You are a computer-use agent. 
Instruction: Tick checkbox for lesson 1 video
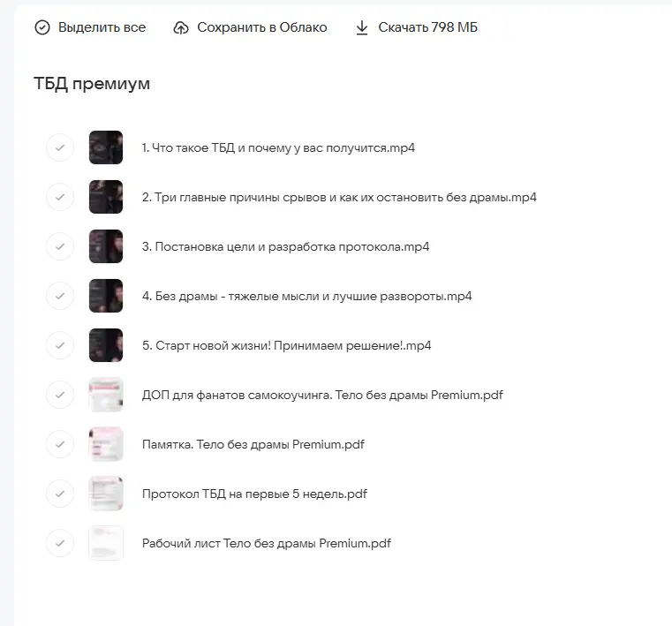tap(59, 147)
